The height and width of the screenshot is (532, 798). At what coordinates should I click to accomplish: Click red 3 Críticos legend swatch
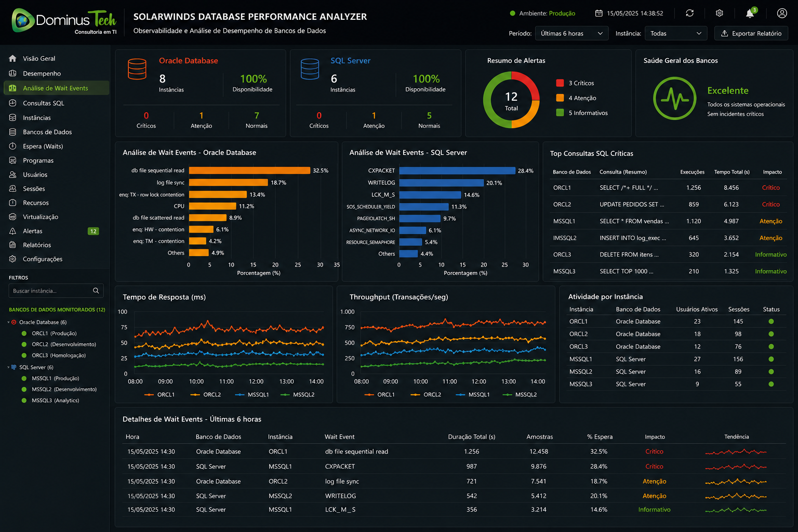pyautogui.click(x=560, y=83)
